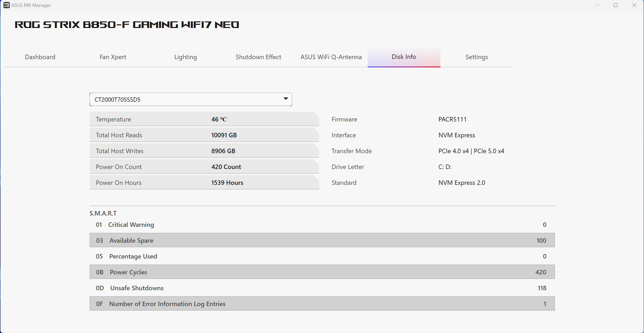Select the Total Host Reads row
Screen dimensions: 644x333
coord(204,135)
